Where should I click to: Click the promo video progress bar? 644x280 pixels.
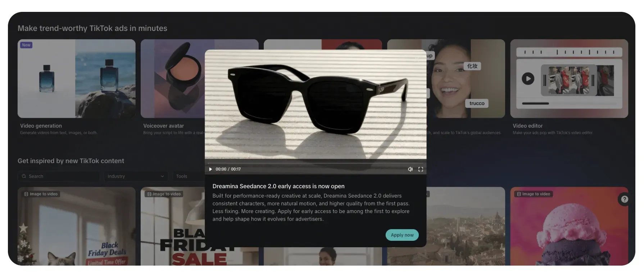[x=316, y=163]
